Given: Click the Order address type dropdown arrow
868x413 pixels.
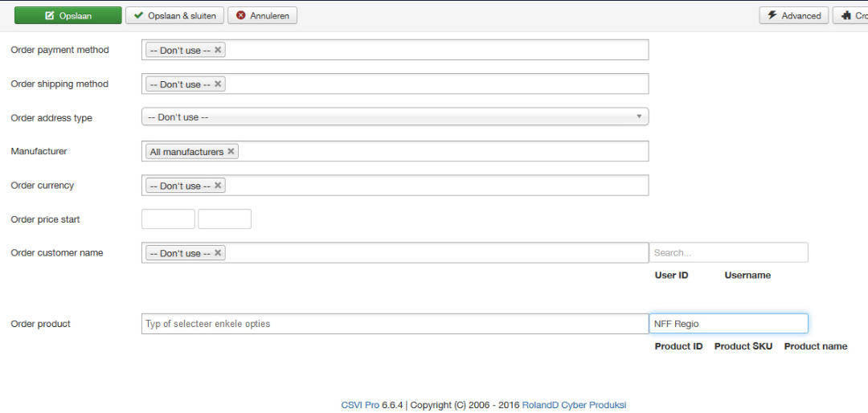Looking at the screenshot, I should point(639,117).
